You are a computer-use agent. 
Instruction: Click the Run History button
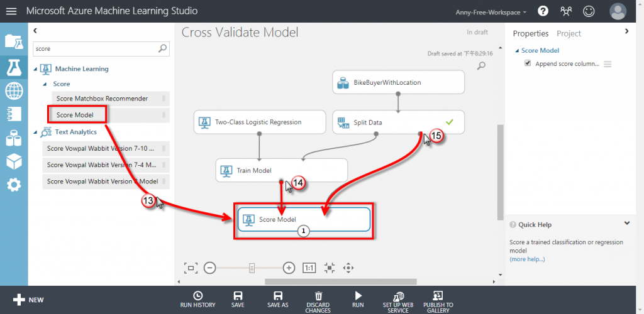point(197,300)
